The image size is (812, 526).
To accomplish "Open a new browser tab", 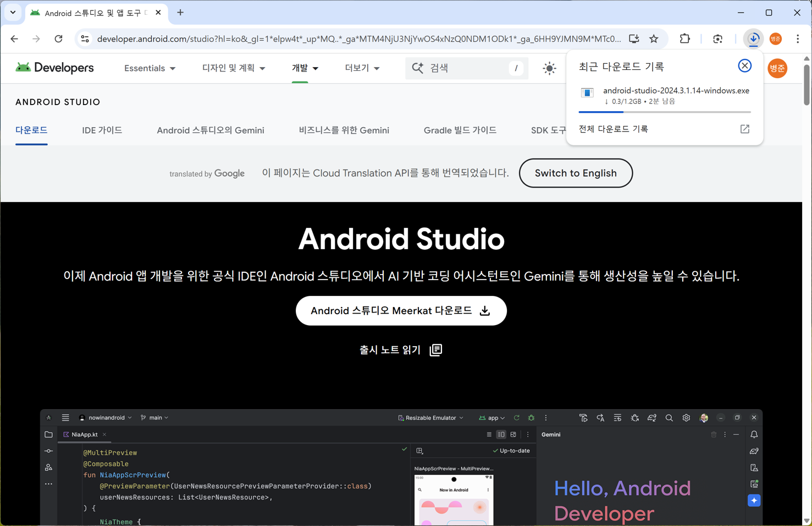I will point(180,13).
